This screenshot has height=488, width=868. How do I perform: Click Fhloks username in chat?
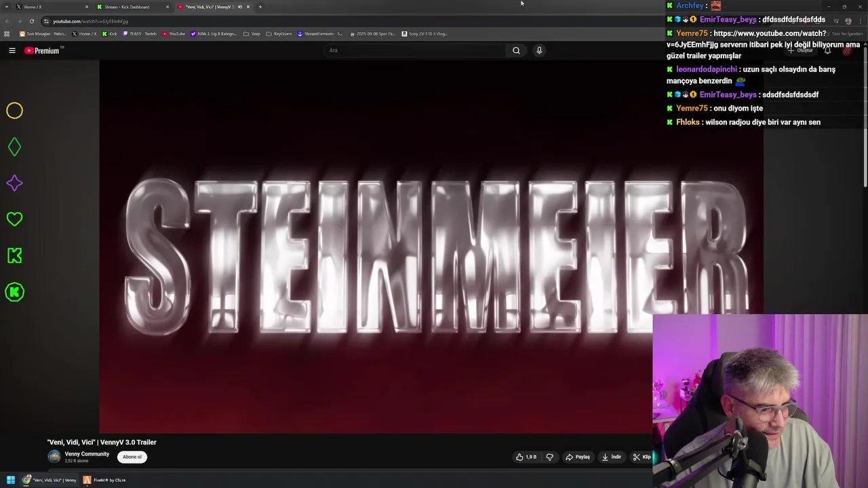(688, 122)
